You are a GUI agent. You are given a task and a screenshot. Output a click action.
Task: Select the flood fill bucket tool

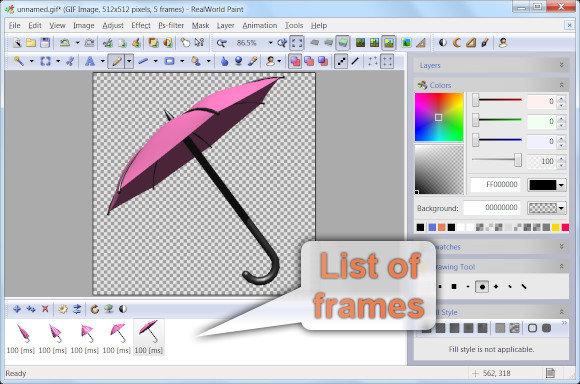pyautogui.click(x=196, y=61)
